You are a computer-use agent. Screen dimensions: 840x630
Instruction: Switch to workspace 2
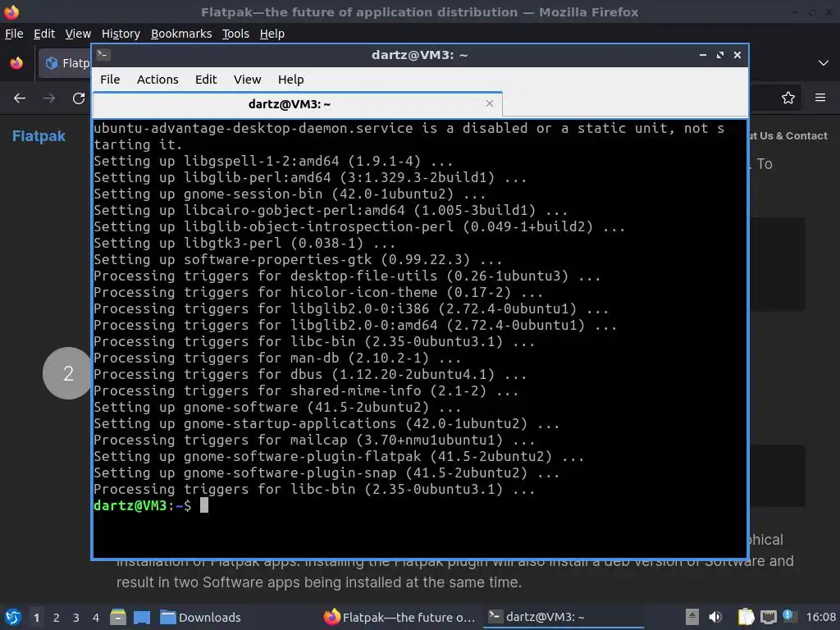pos(57,618)
